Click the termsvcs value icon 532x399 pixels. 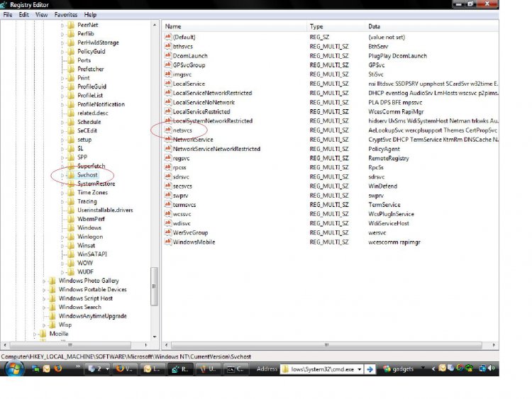click(x=168, y=204)
